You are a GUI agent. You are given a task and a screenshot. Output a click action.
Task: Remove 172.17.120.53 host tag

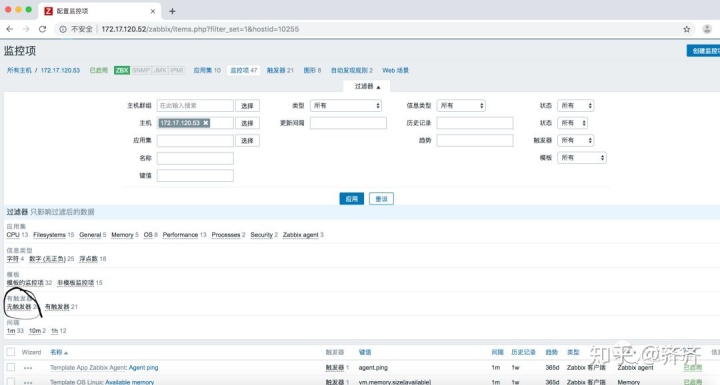click(x=206, y=123)
